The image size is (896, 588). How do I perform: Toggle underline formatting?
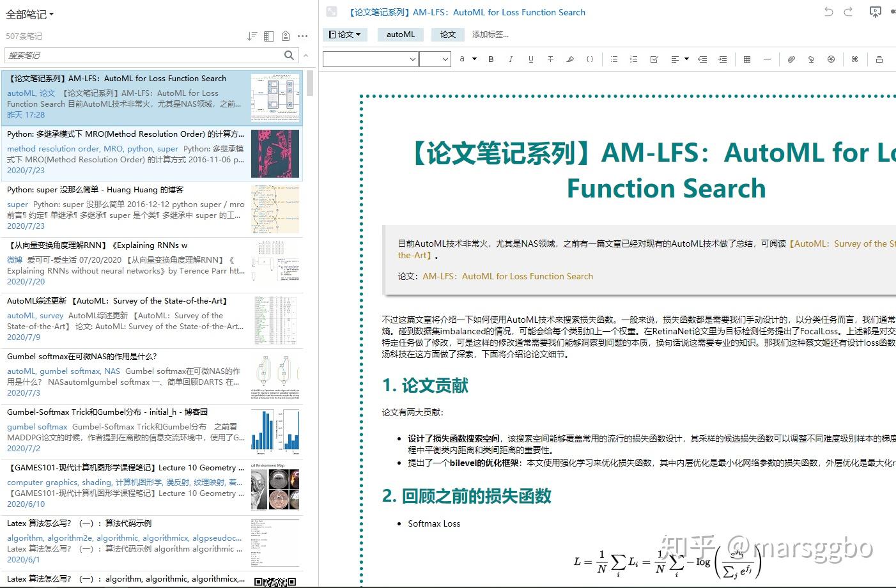530,59
